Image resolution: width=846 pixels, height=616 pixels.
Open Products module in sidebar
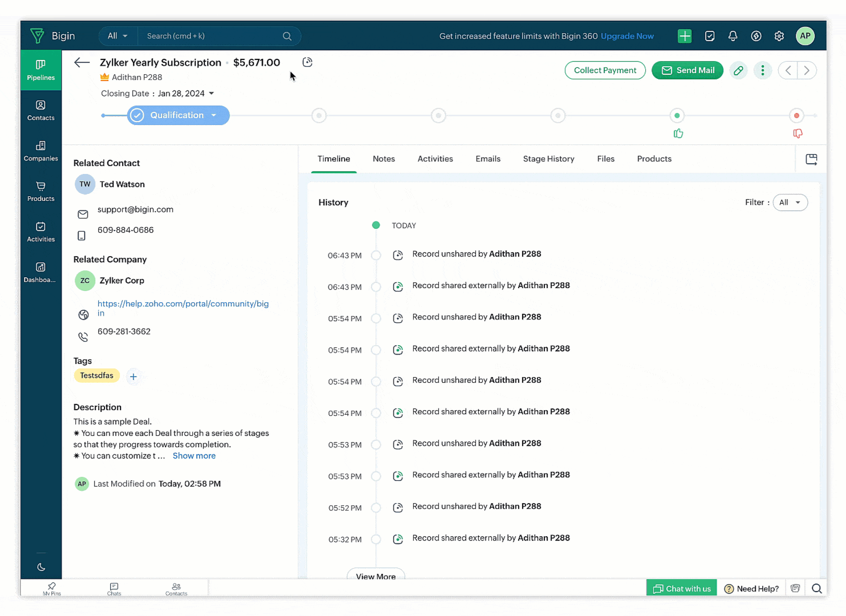coord(41,192)
